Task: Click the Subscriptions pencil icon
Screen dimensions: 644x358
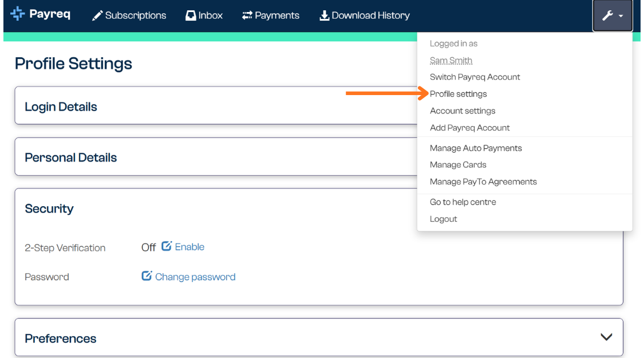Action: (x=97, y=15)
